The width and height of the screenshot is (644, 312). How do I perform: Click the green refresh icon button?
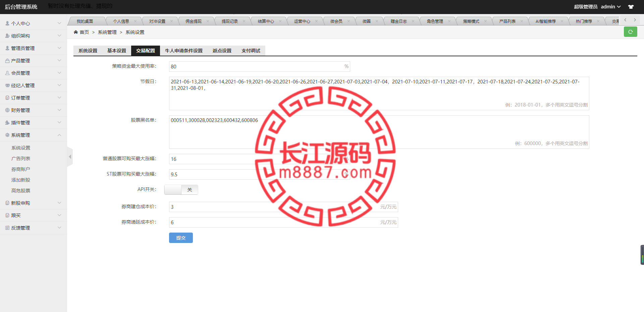pos(630,32)
